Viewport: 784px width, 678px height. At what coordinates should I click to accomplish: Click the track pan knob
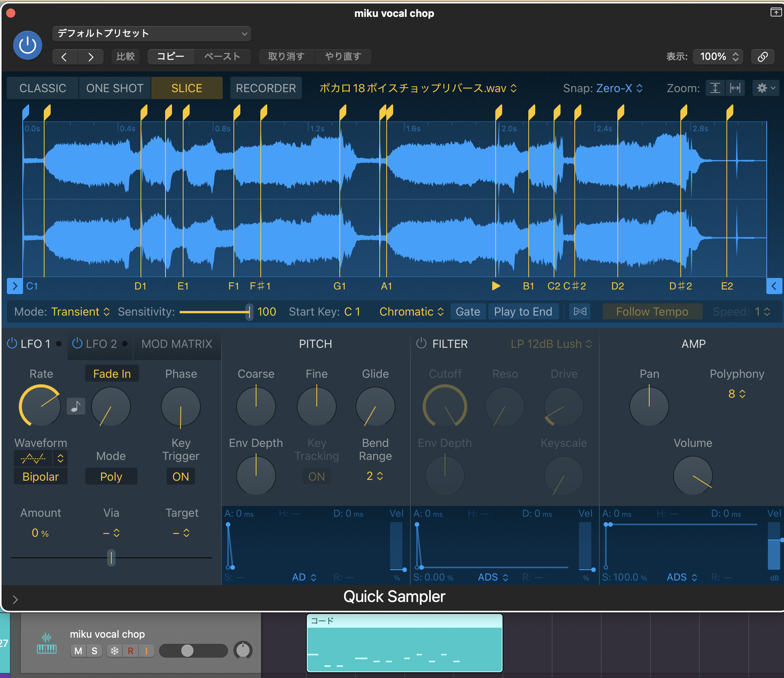click(243, 650)
